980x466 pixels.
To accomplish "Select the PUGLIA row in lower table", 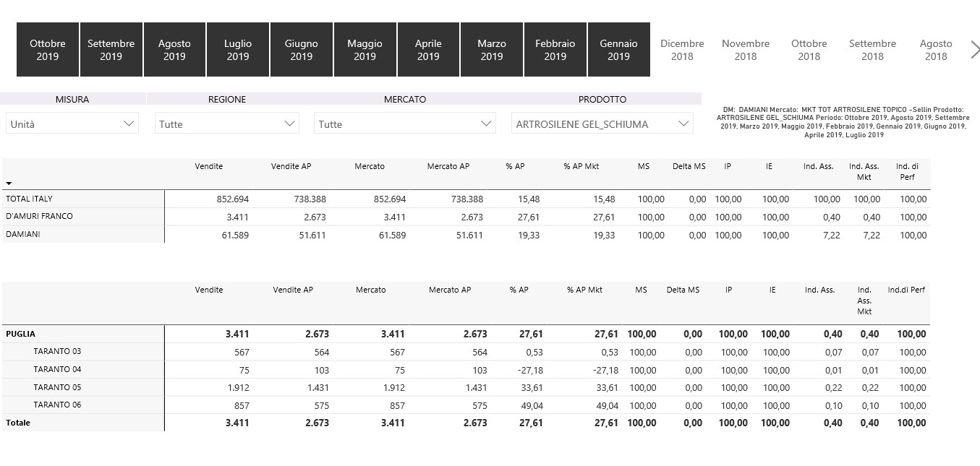I will coord(21,334).
